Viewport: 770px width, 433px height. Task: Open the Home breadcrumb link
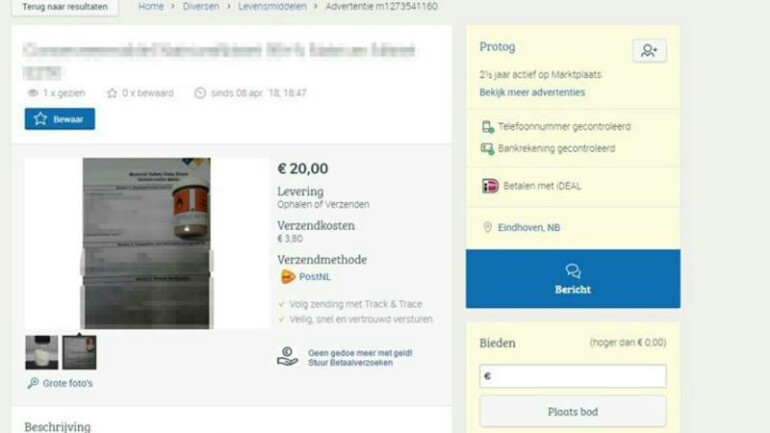click(x=151, y=6)
